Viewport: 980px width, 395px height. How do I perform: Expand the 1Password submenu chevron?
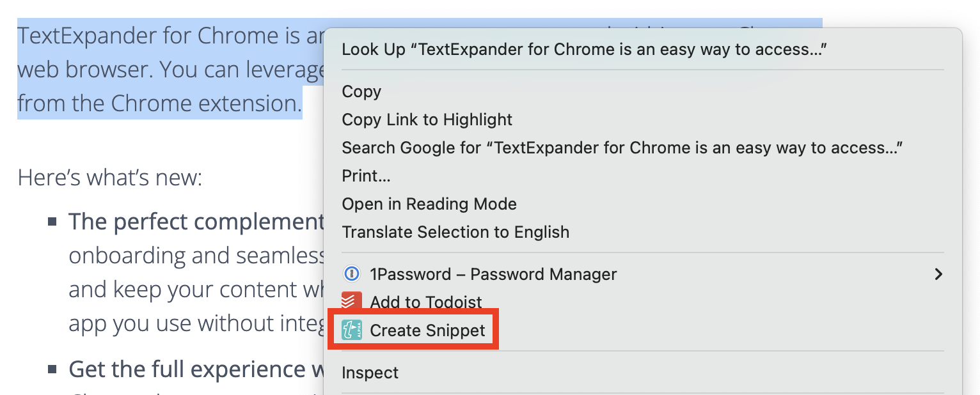[938, 274]
